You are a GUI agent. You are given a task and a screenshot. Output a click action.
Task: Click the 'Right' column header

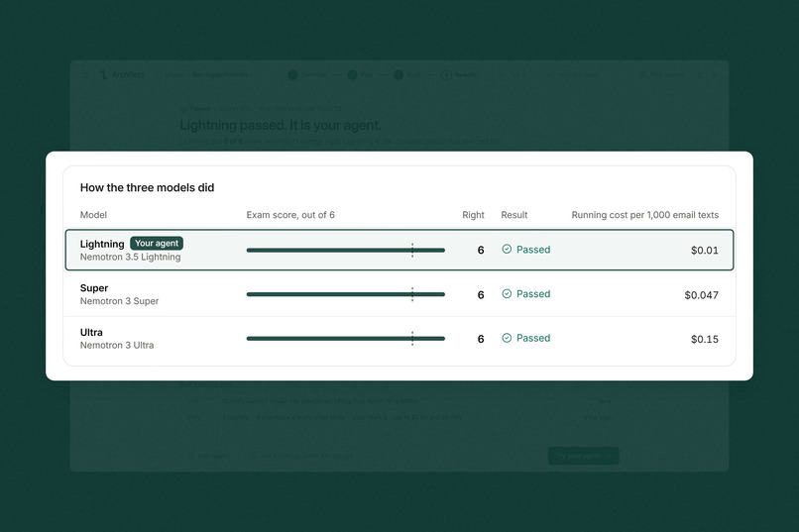pos(473,215)
